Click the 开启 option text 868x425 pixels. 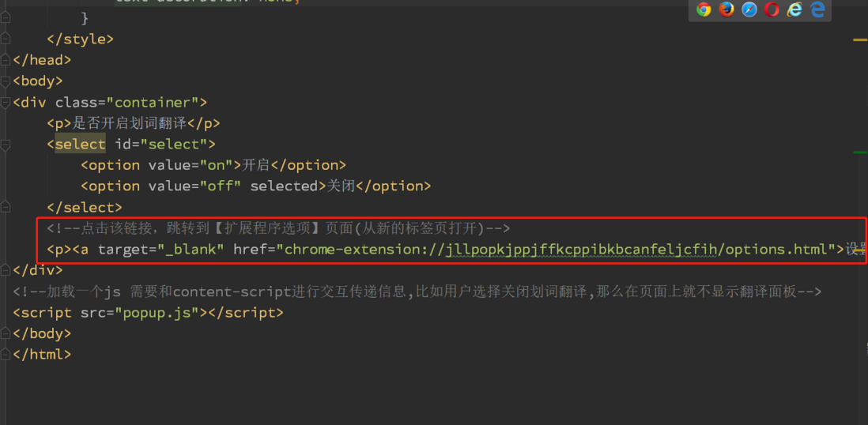point(256,165)
